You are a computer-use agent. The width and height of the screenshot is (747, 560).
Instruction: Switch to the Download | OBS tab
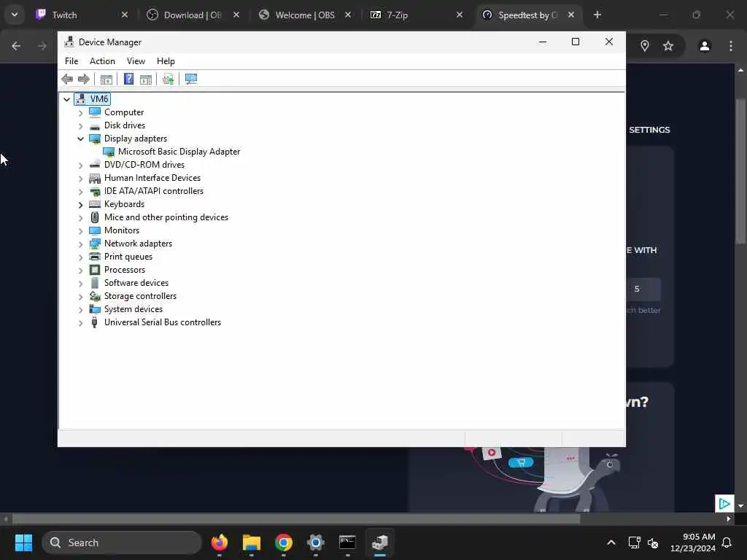coord(193,15)
